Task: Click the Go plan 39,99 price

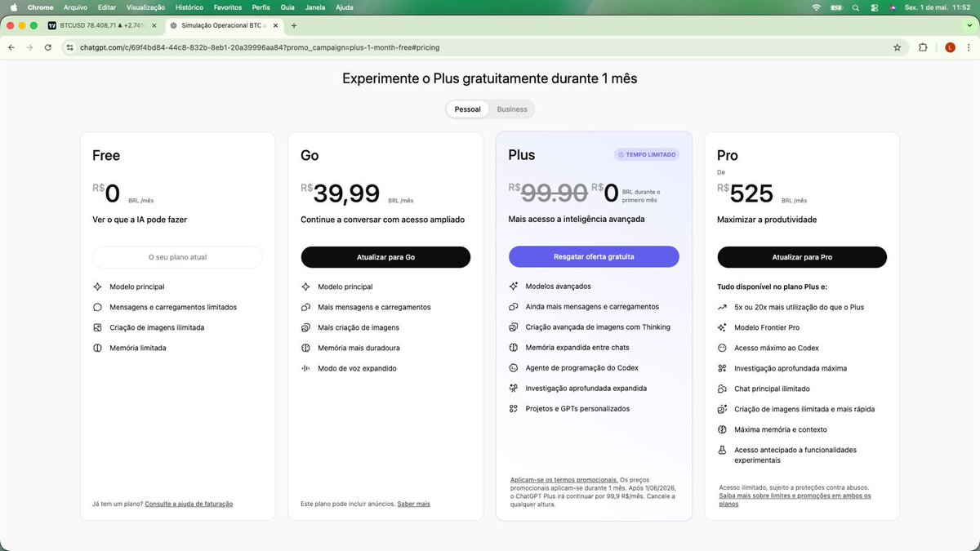Action: [346, 193]
